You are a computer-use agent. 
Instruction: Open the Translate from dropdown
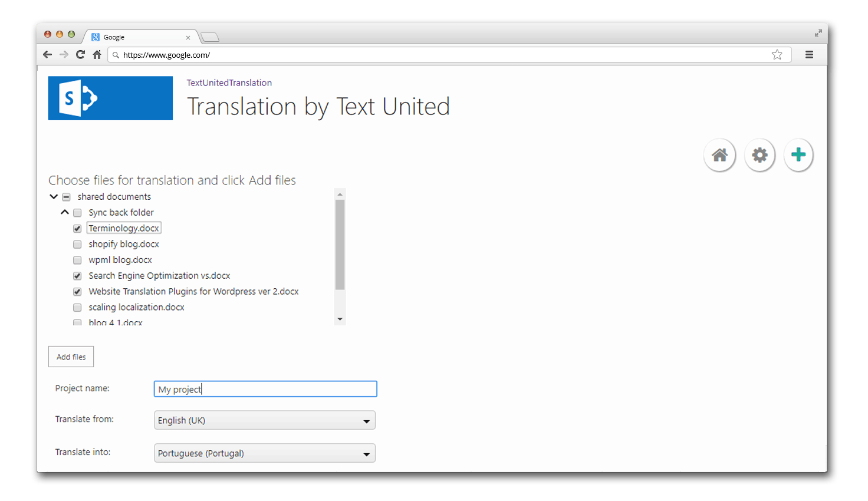click(265, 420)
